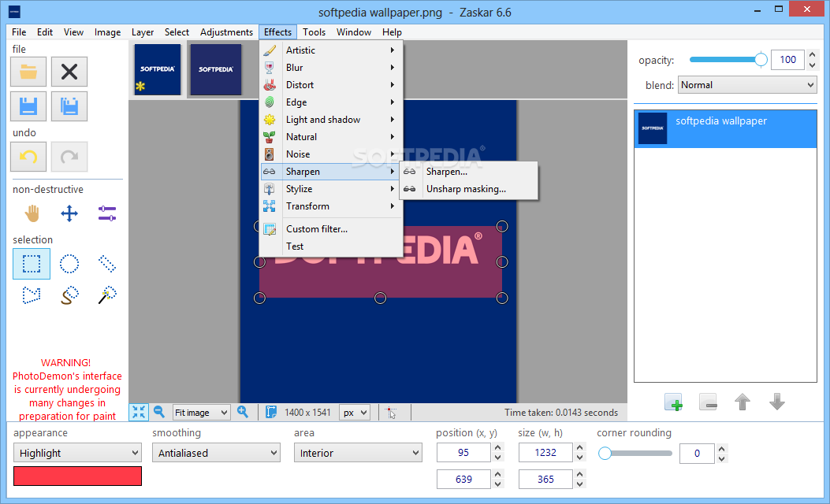The width and height of the screenshot is (830, 504).
Task: Select the lasso selection tool
Action: click(69, 295)
